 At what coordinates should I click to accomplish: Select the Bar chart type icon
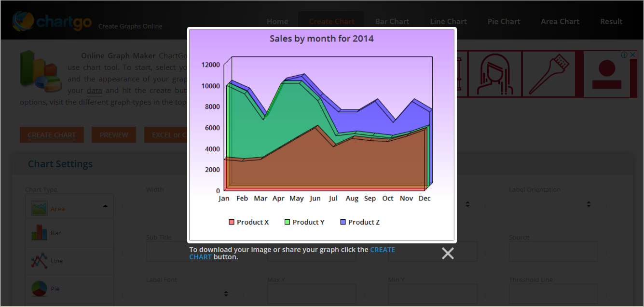click(39, 233)
